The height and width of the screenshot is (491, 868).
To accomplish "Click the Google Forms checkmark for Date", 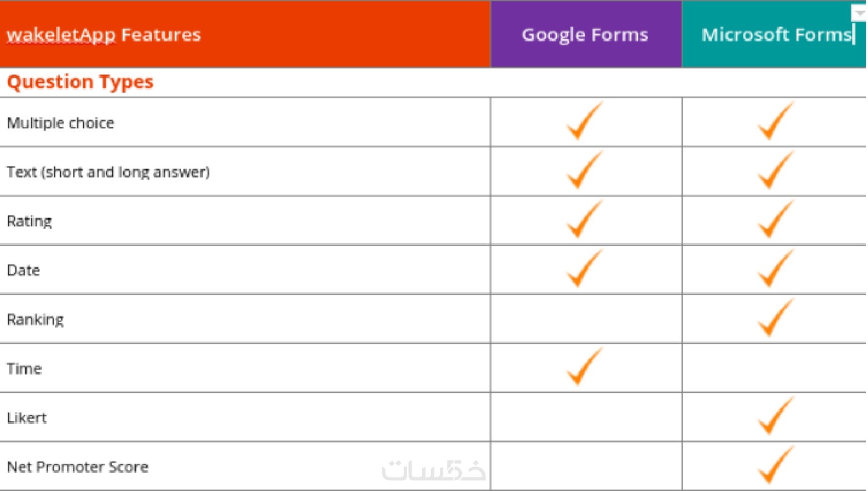I will 584,269.
